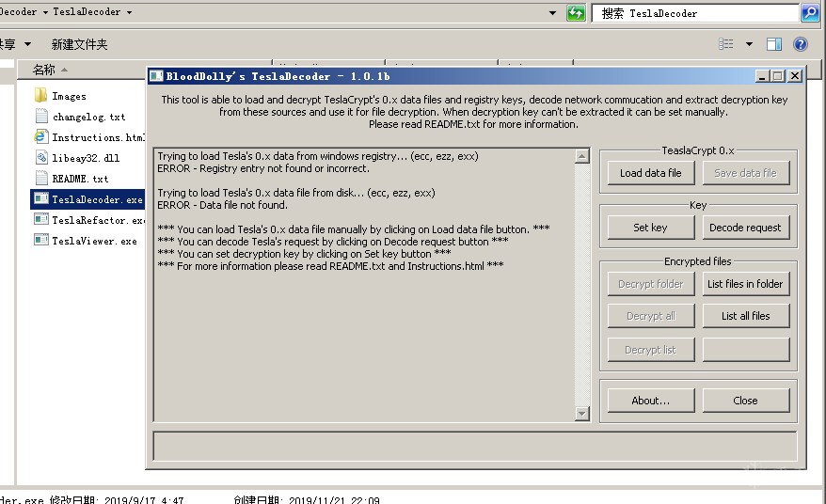Close TeslaDecoder with title bar X
The image size is (826, 504).
[x=795, y=76]
